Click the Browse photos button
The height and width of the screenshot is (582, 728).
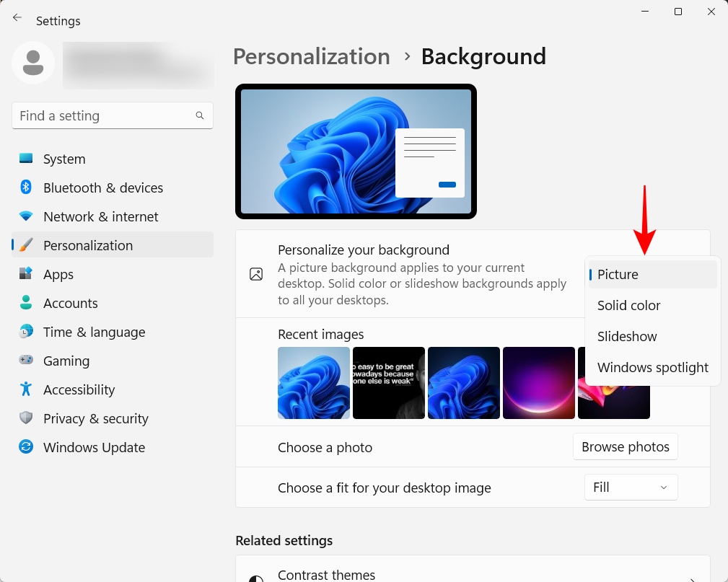626,446
